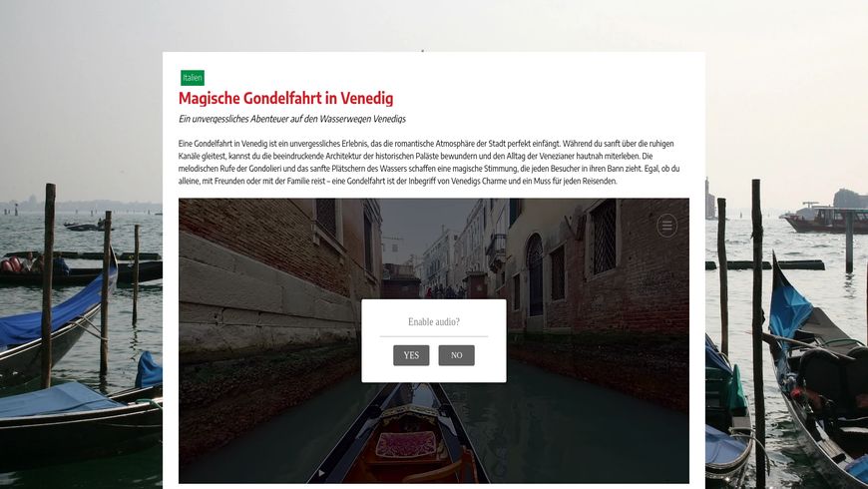Click the italic subtitle about Wasserwegen Venedigs
This screenshot has width=868, height=489.
tap(292, 119)
